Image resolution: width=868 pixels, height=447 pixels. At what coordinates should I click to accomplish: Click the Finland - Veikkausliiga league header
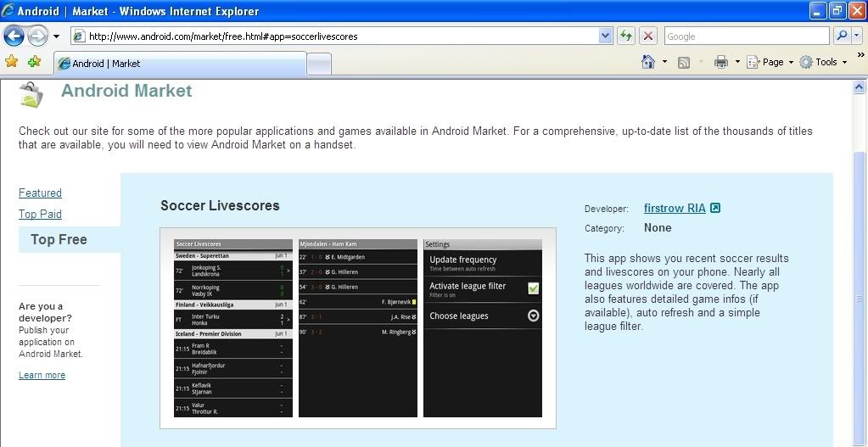click(233, 305)
